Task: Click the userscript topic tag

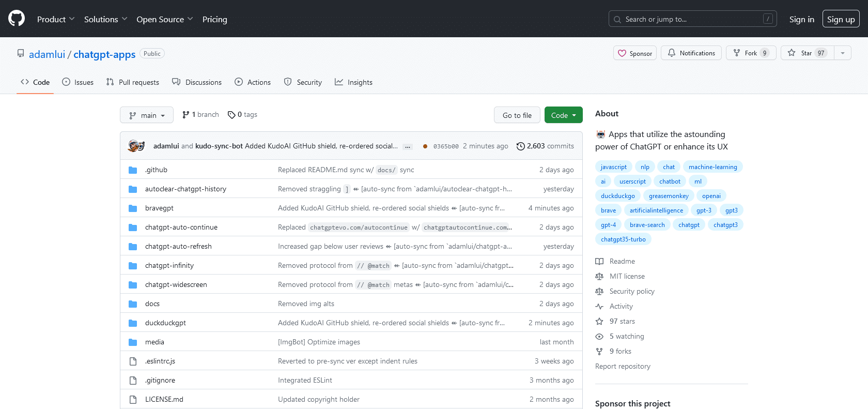Action: 632,181
